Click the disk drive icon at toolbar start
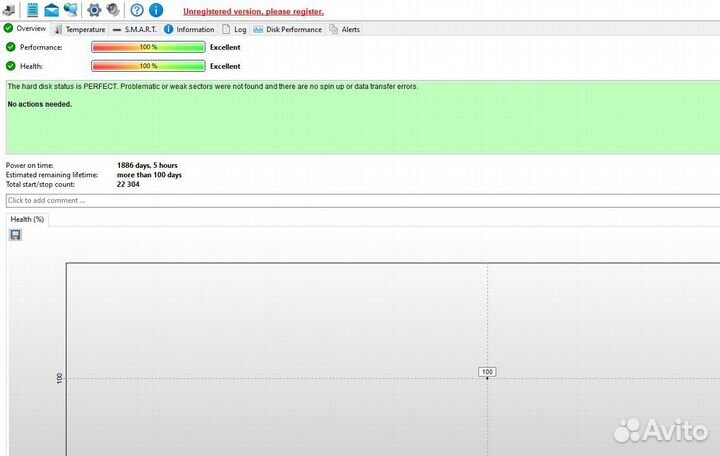The width and height of the screenshot is (720, 456). pyautogui.click(x=8, y=10)
